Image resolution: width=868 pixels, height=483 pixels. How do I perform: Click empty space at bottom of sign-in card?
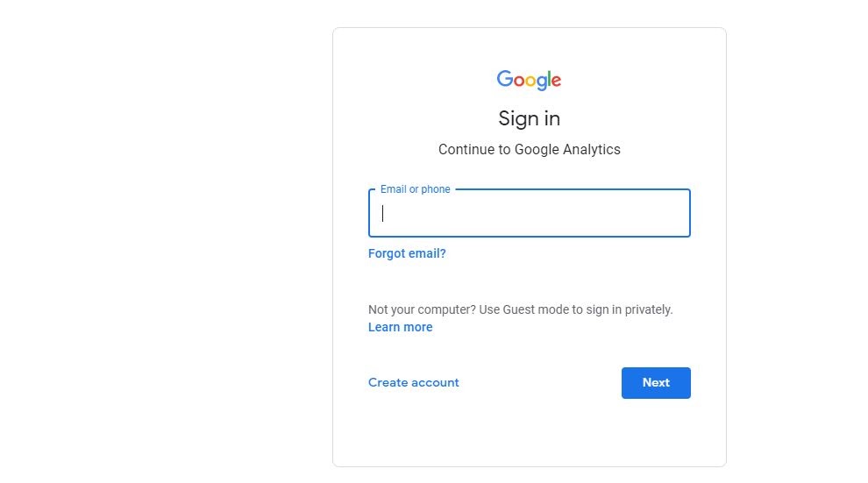pyautogui.click(x=529, y=438)
